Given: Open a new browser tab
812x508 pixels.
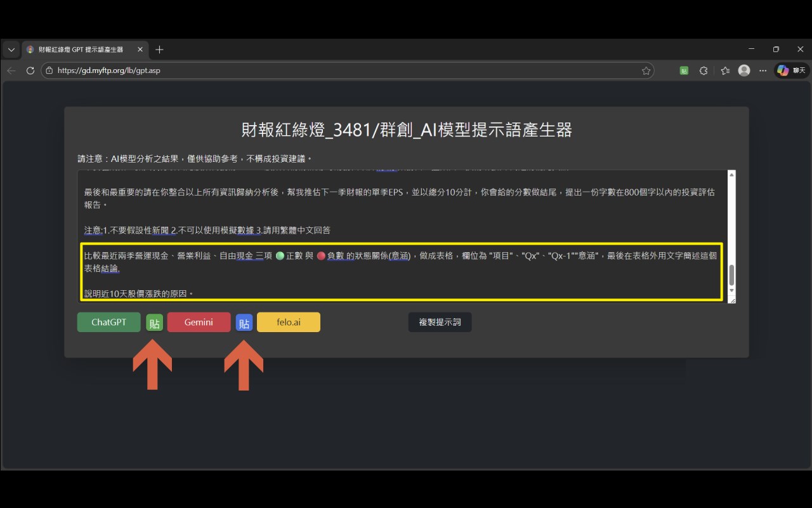Looking at the screenshot, I should click(x=159, y=50).
